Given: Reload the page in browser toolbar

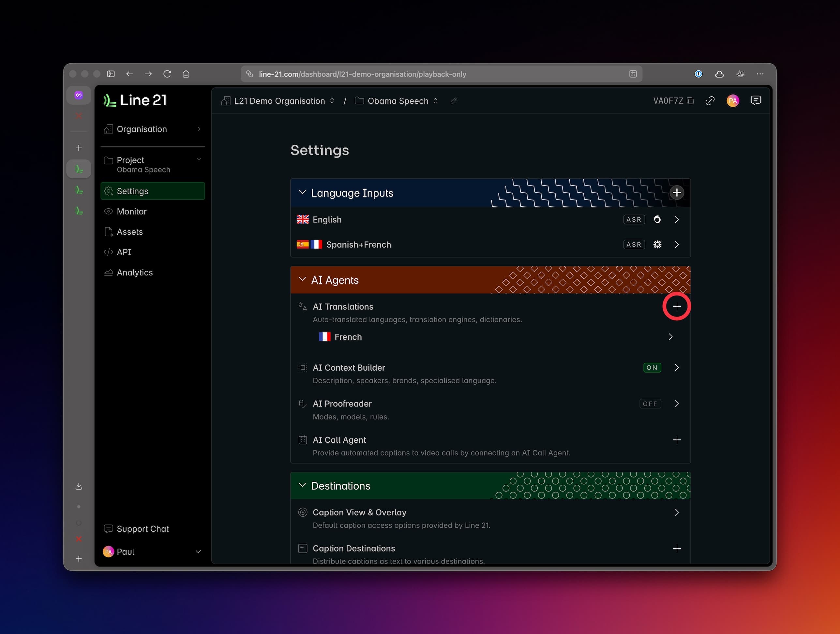Looking at the screenshot, I should click(167, 74).
